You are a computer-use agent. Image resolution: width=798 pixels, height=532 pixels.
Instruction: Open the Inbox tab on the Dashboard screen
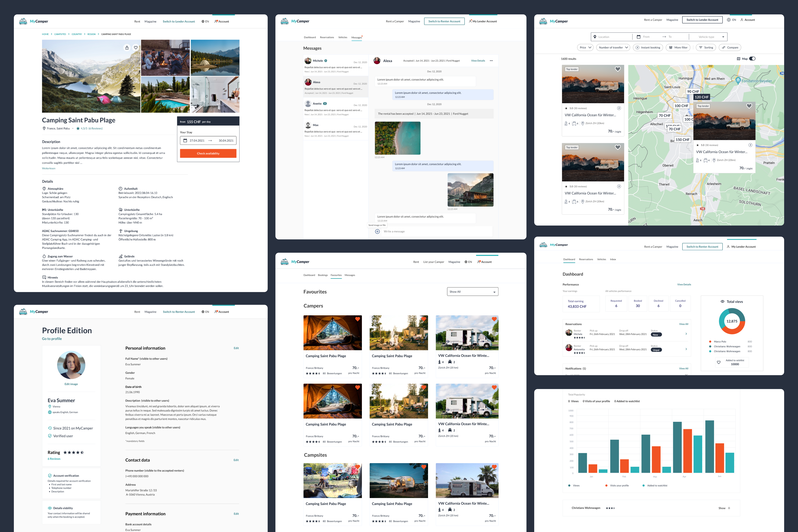(x=613, y=259)
